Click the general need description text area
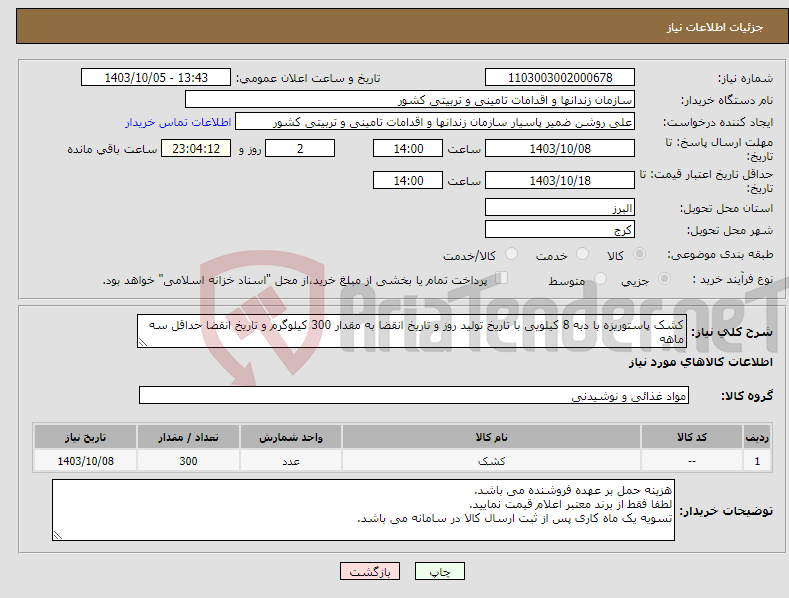Screen dimensions: 789x598 412,331
